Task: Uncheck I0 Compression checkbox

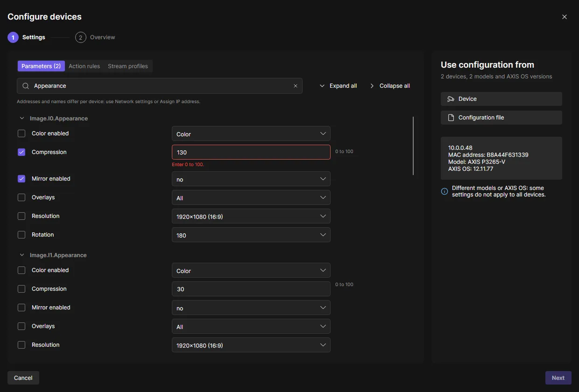Action: coord(21,152)
